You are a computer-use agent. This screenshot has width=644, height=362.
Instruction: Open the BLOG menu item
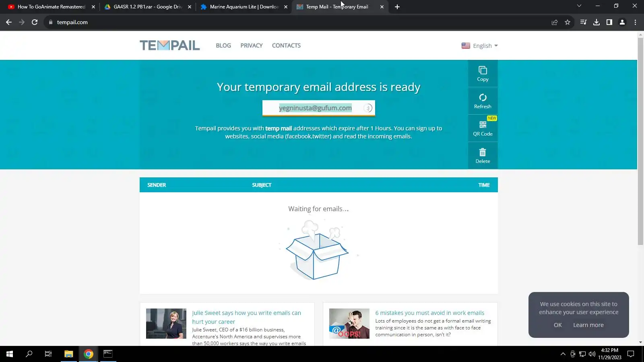[223, 45]
